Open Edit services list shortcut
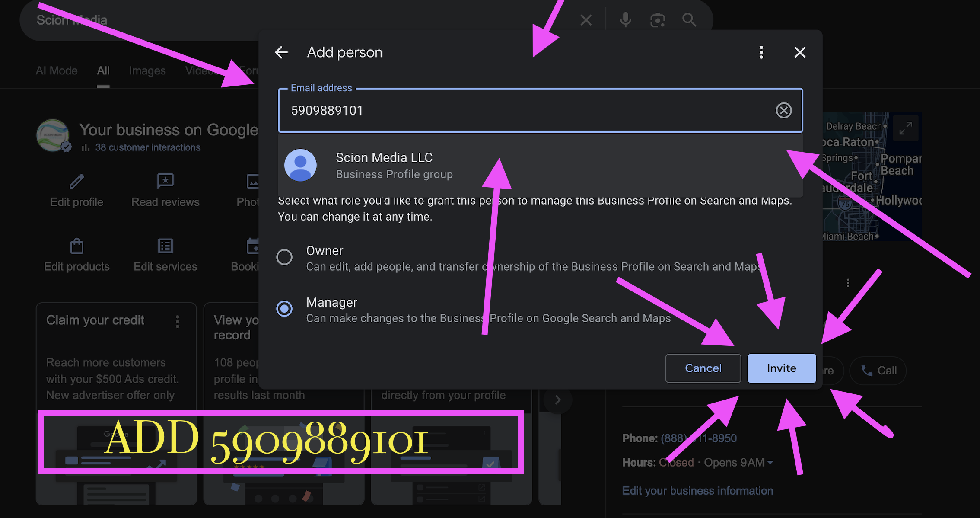 [x=165, y=255]
